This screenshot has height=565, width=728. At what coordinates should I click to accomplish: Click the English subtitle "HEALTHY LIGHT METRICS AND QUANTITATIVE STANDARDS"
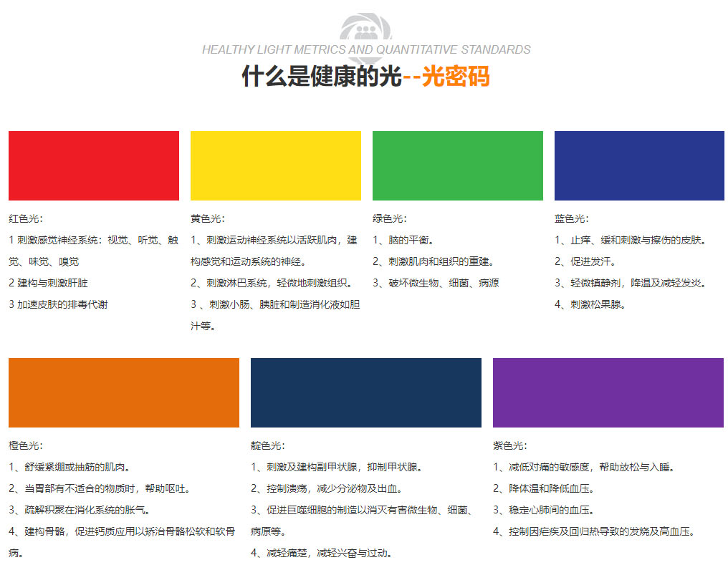point(364,49)
